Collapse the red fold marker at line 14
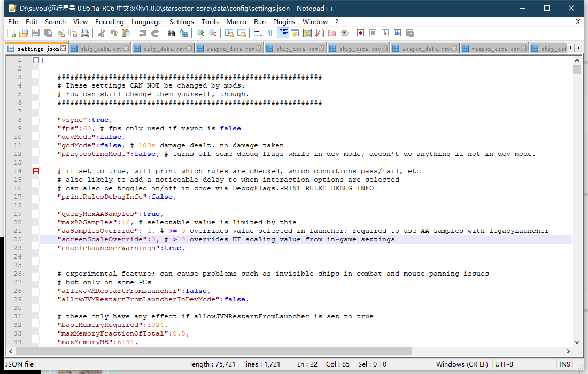The image size is (588, 374). pos(36,172)
